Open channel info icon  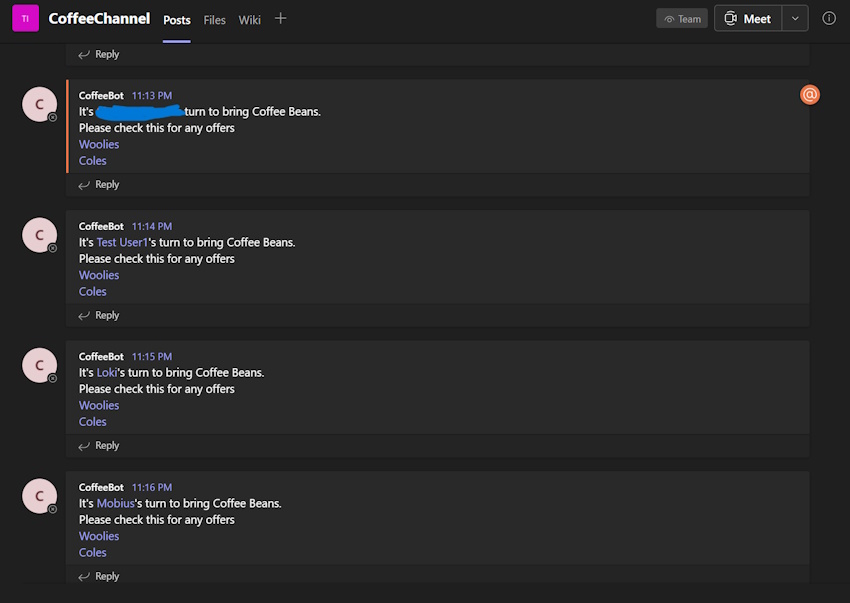tap(828, 18)
